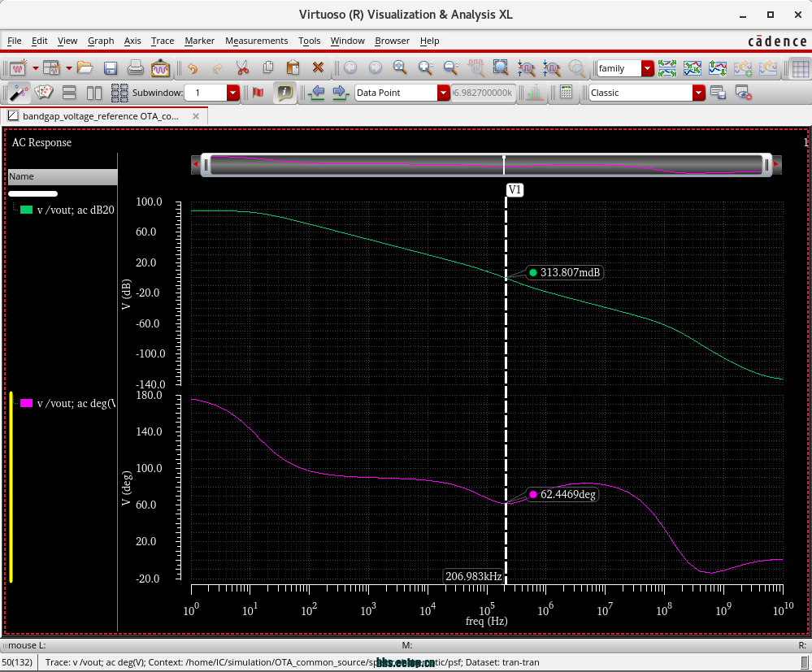Copy the selected trace
Image resolution: width=812 pixels, height=672 pixels.
[267, 68]
